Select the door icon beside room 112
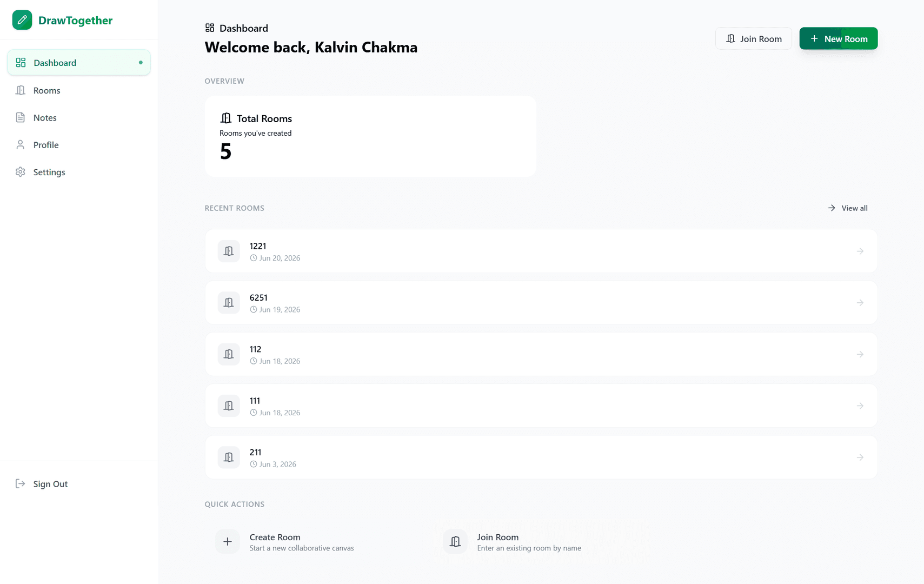Image resolution: width=924 pixels, height=584 pixels. tap(229, 354)
